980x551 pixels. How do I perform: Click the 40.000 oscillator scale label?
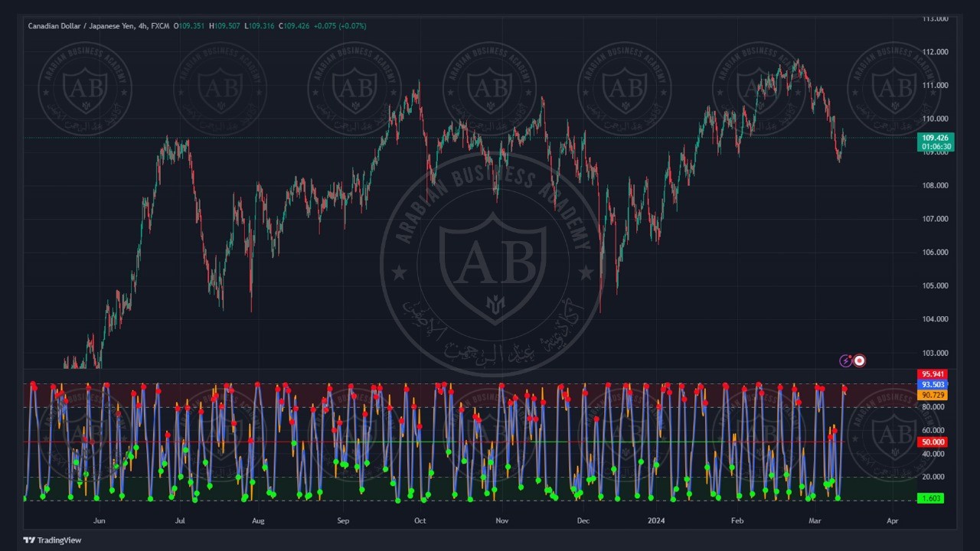coord(933,454)
